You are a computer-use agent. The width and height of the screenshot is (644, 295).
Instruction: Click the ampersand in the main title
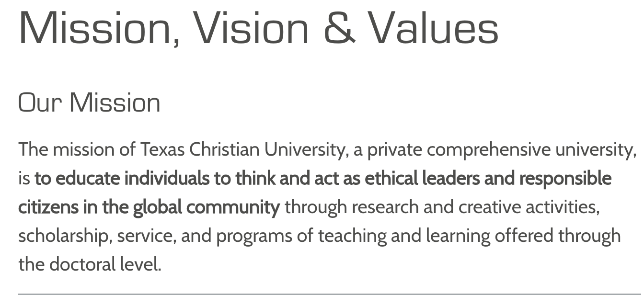pyautogui.click(x=339, y=29)
